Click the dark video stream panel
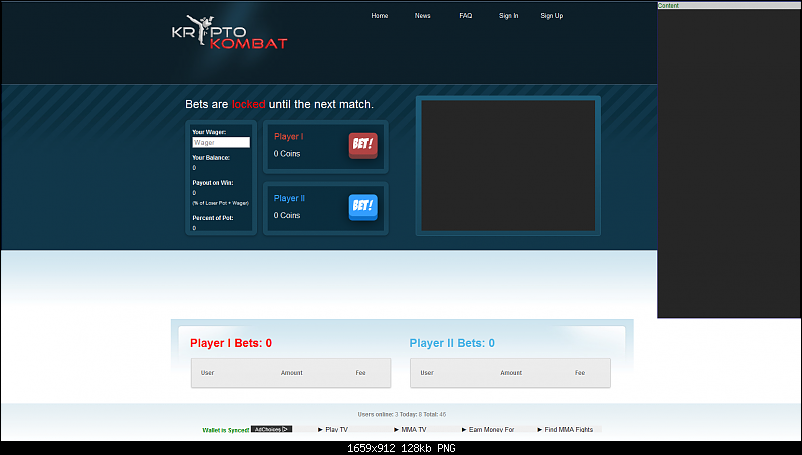This screenshot has width=802, height=455. coord(508,166)
